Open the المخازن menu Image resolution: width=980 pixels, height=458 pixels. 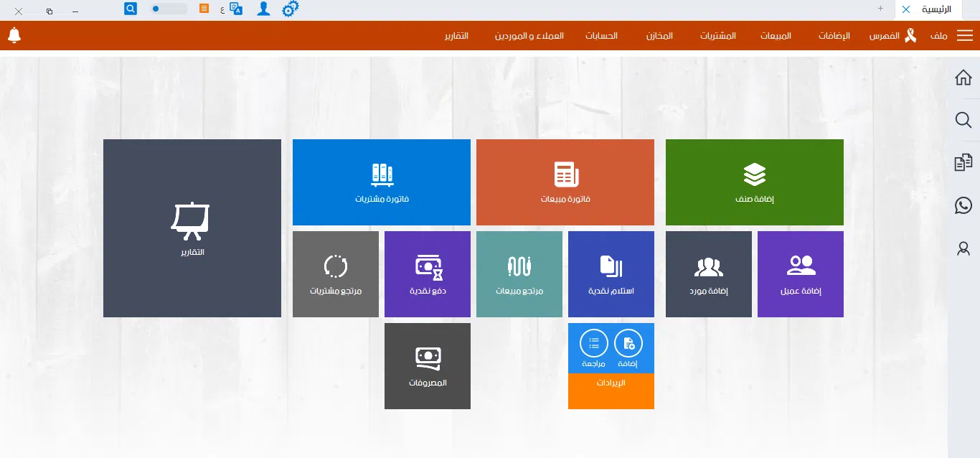pos(659,36)
